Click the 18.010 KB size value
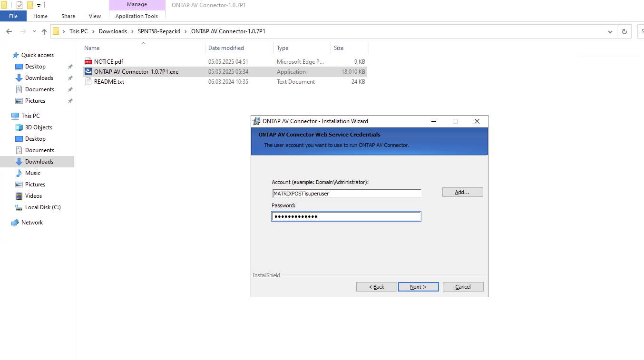Viewport: 644px width, 360px height. pos(353,72)
